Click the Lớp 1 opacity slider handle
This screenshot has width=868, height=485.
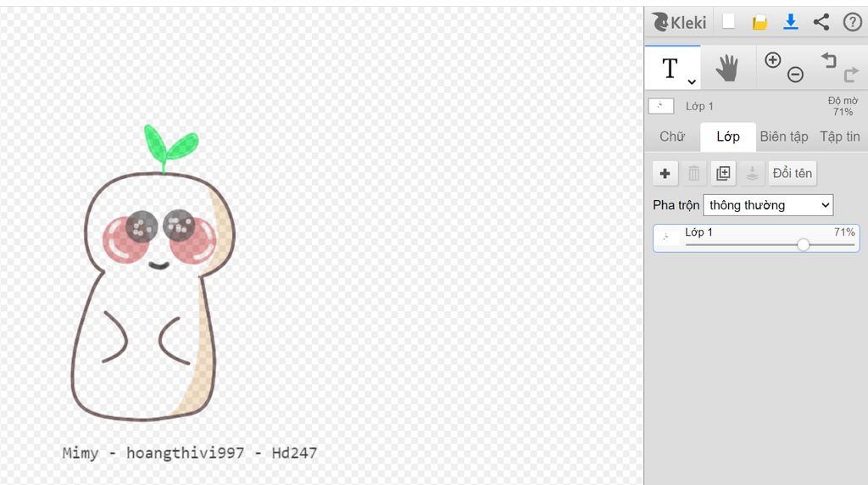click(804, 245)
